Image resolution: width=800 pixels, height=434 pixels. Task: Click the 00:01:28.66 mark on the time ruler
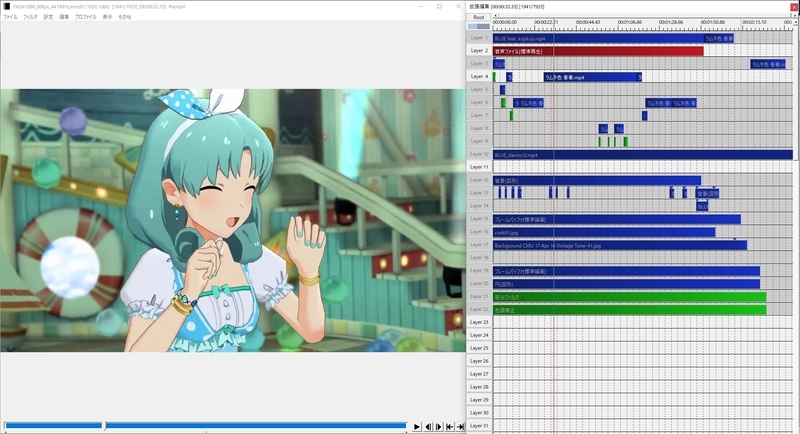[x=671, y=22]
